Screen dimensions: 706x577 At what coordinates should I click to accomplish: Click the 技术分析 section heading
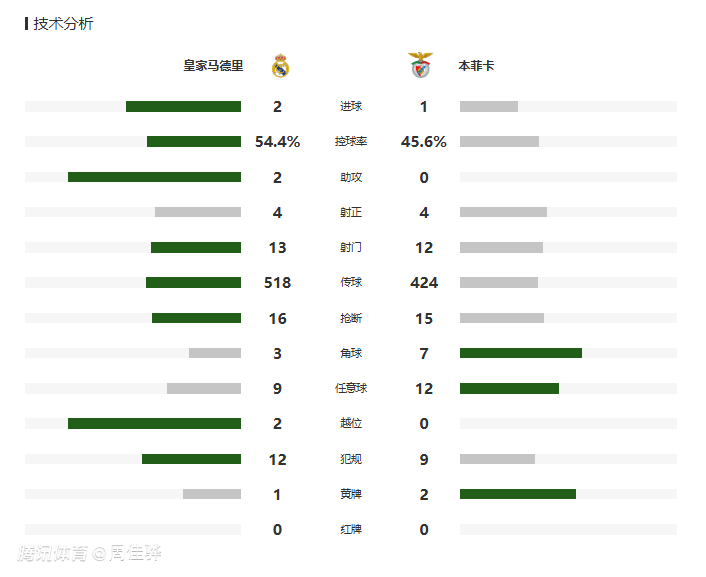tap(63, 24)
